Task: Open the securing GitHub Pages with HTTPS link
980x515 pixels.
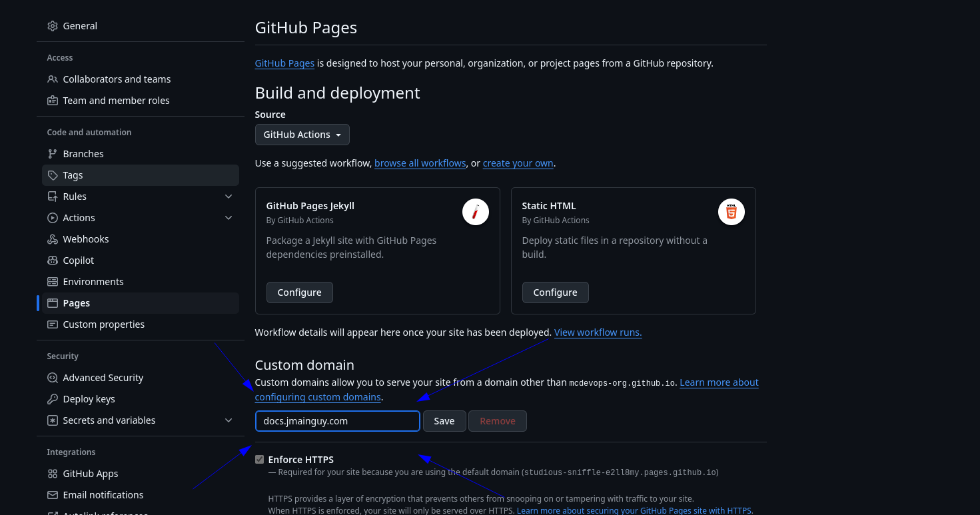Action: 635,510
